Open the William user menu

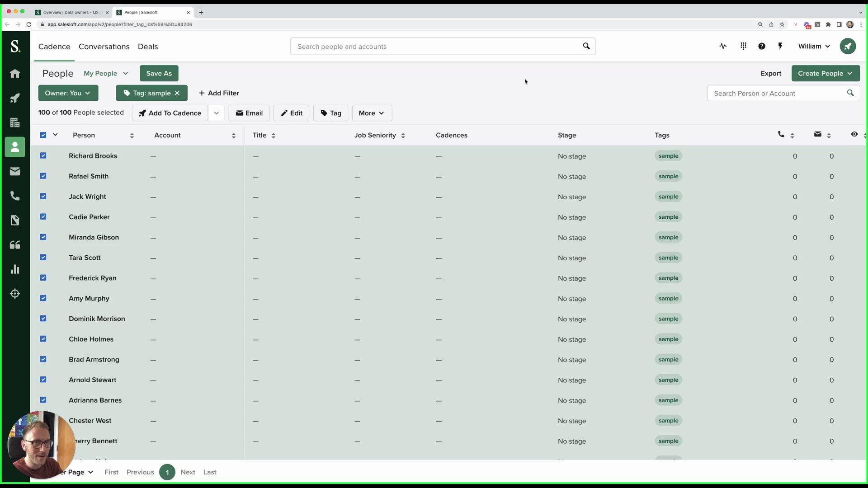[814, 46]
